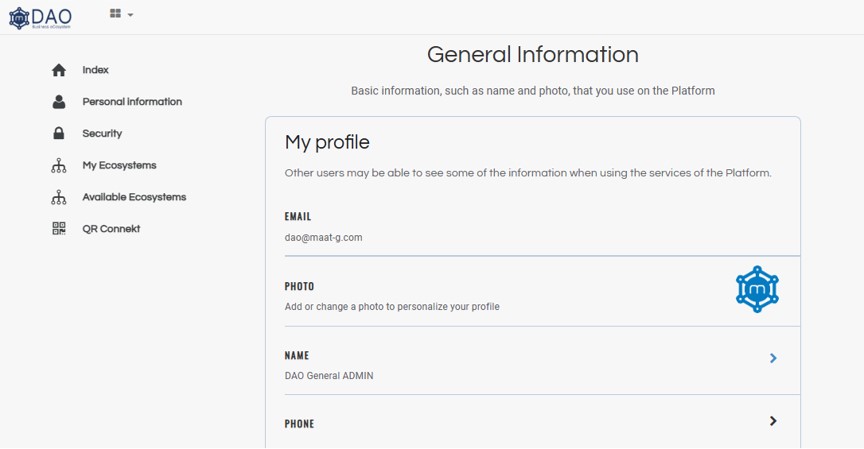
Task: Click the DAO General ADMIN name text
Action: [329, 376]
